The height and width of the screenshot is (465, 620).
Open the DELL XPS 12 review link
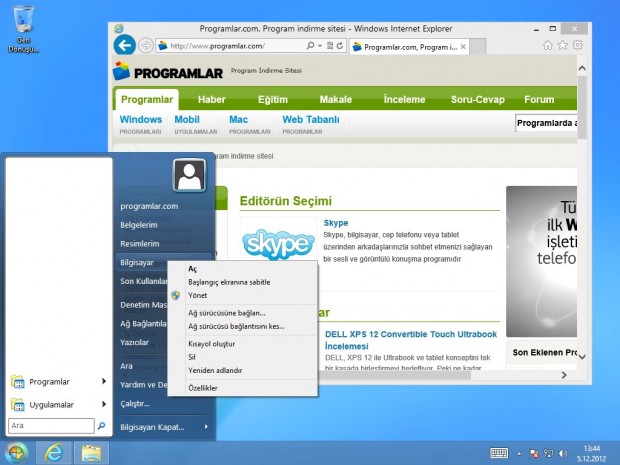pyautogui.click(x=410, y=340)
